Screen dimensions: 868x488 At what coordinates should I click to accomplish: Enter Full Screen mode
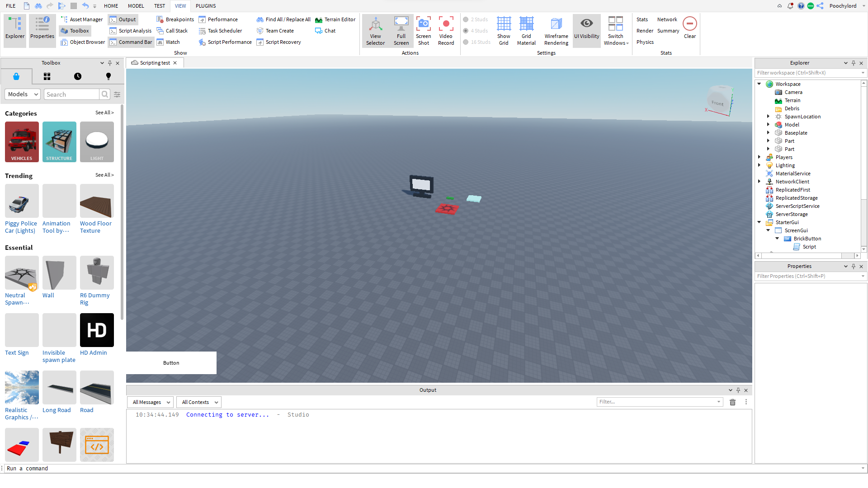[401, 31]
